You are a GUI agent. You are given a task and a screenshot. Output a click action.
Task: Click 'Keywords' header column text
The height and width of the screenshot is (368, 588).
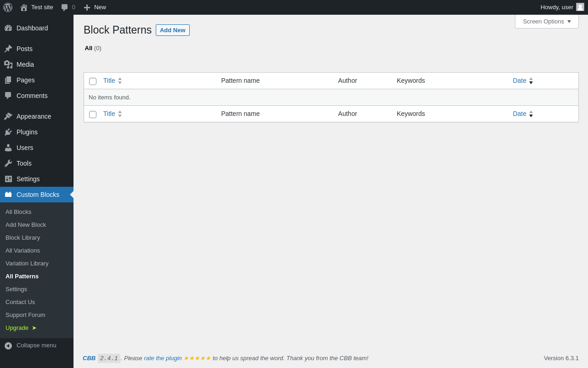(411, 80)
